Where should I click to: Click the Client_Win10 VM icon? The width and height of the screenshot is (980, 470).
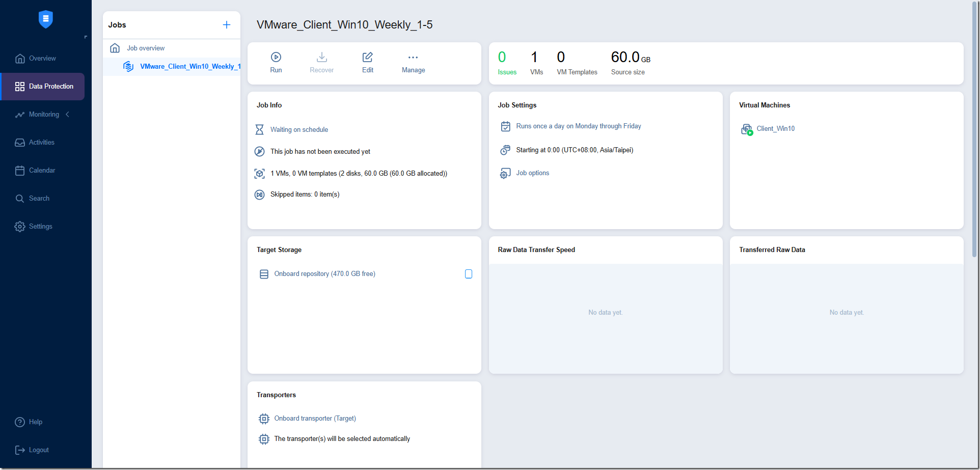(x=747, y=129)
